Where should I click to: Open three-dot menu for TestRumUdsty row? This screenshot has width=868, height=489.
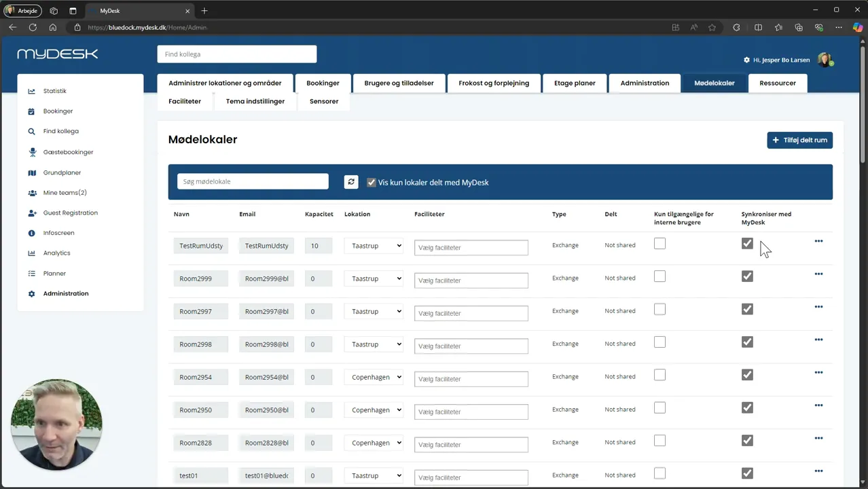[818, 241]
